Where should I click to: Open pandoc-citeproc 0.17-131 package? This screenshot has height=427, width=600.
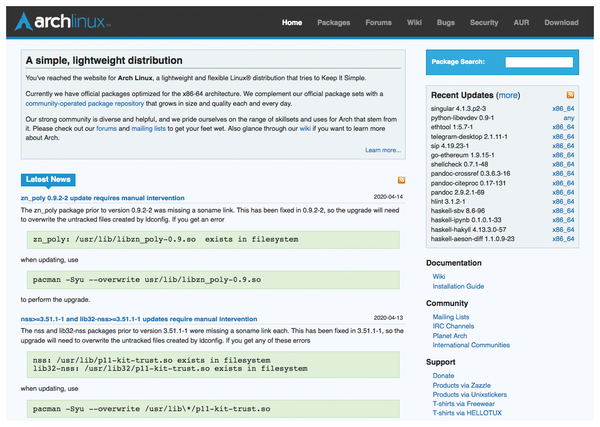468,183
